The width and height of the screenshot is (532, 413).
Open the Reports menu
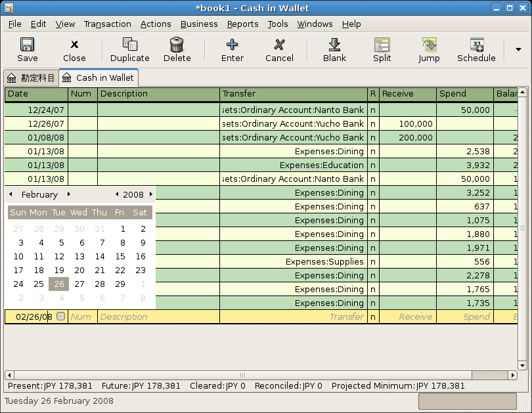242,24
